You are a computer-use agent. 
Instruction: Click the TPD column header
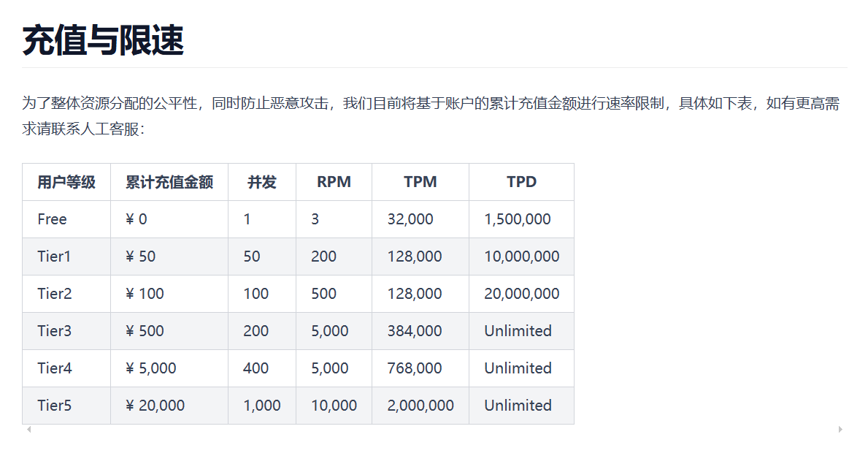pyautogui.click(x=521, y=182)
